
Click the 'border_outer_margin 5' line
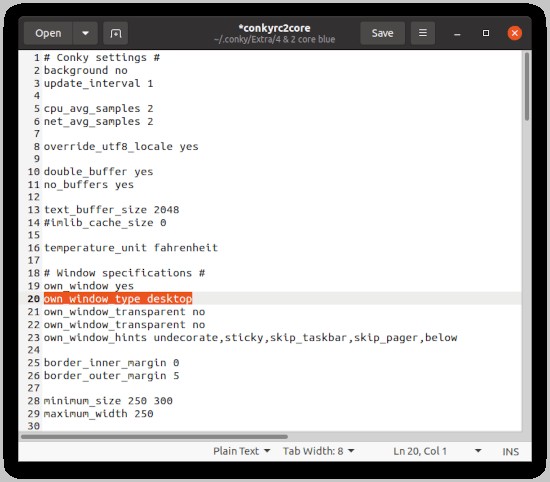(x=112, y=375)
